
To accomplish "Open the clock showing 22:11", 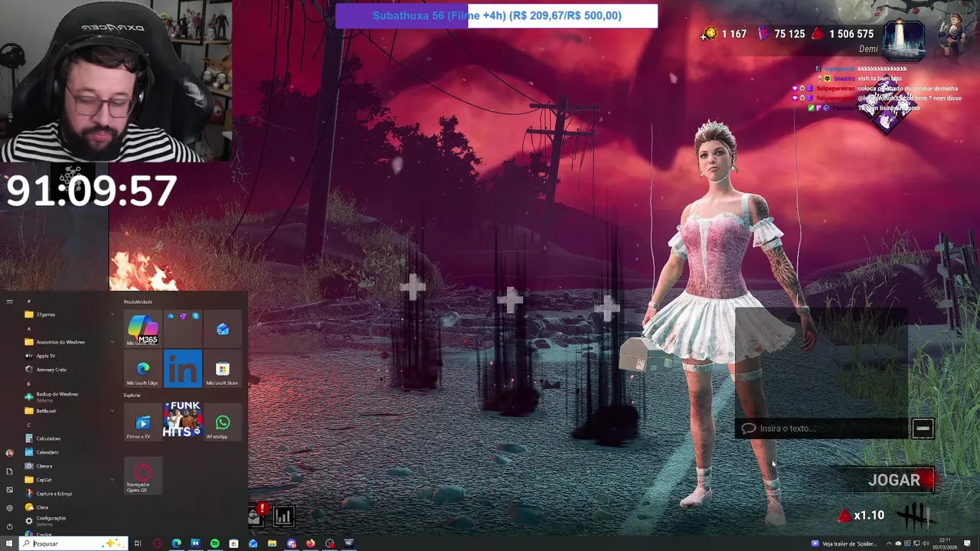I will coord(946,543).
